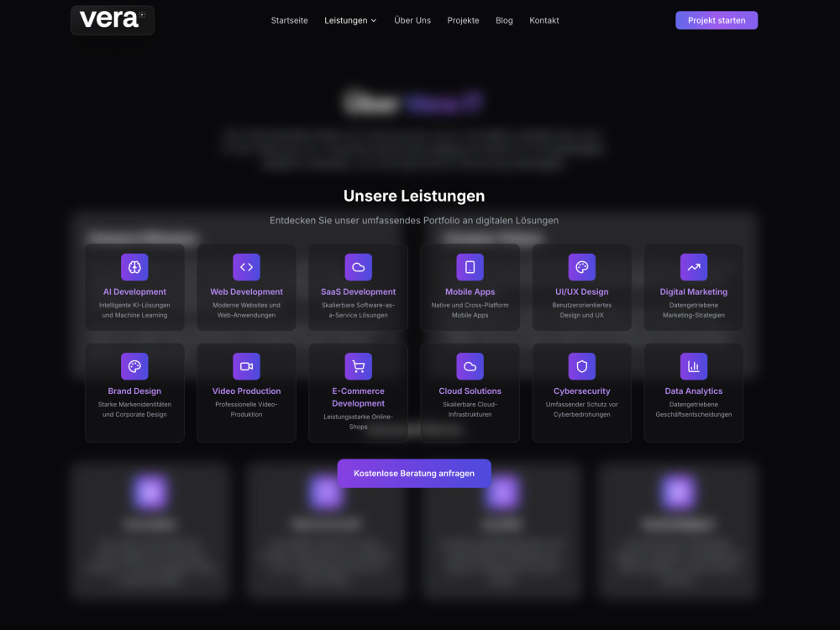Click Kostenlose Beratung anfragen button
Image resolution: width=840 pixels, height=630 pixels.
point(414,474)
